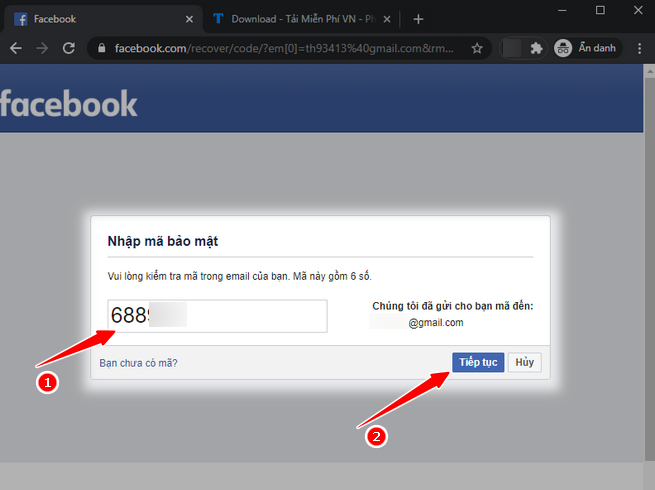
Task: Minimize the browser window
Action: pos(562,10)
